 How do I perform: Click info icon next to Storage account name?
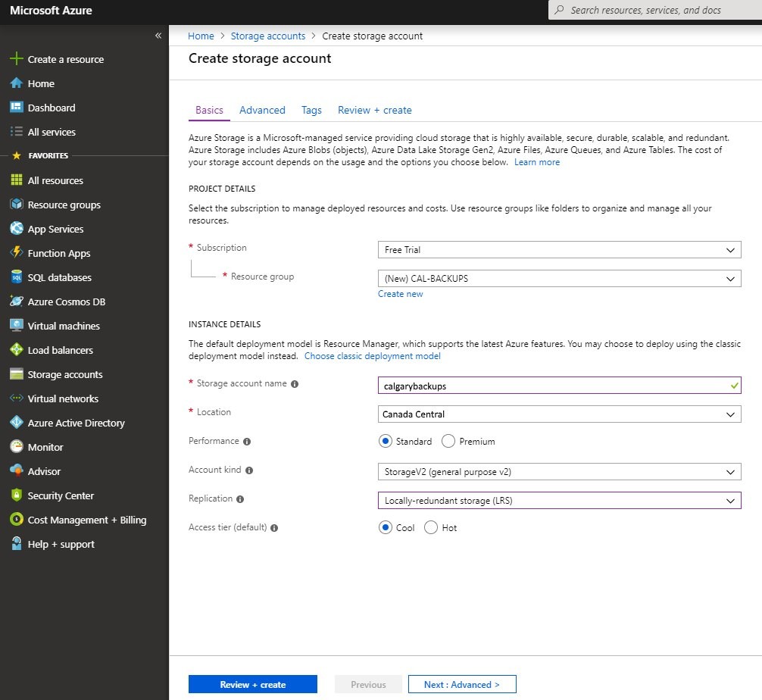[295, 384]
